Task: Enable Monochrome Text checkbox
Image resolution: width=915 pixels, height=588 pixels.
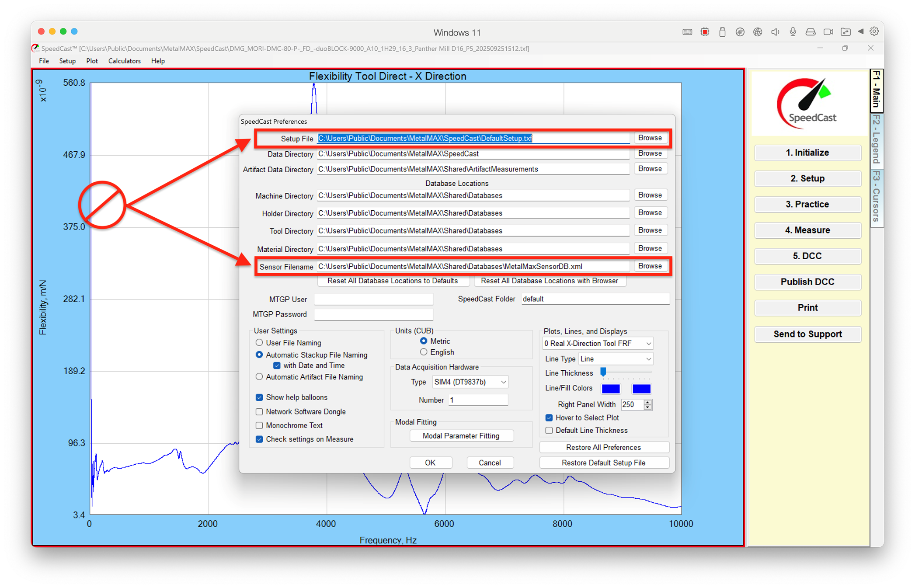Action: coord(259,425)
